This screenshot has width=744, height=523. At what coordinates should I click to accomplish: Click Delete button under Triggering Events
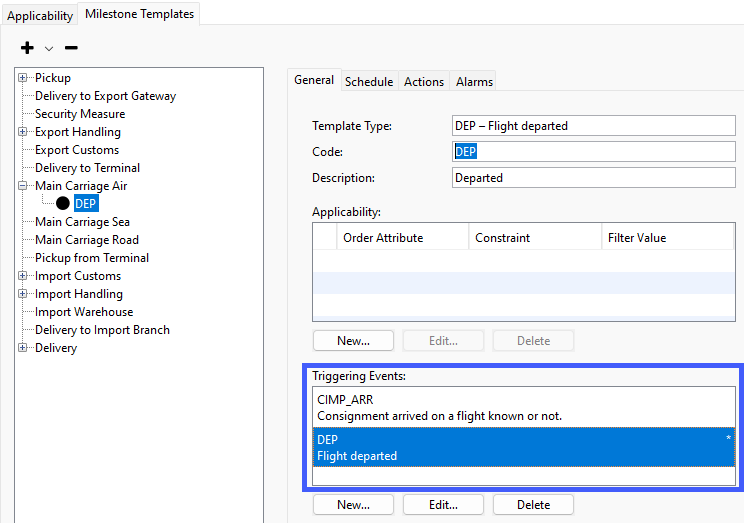(533, 504)
